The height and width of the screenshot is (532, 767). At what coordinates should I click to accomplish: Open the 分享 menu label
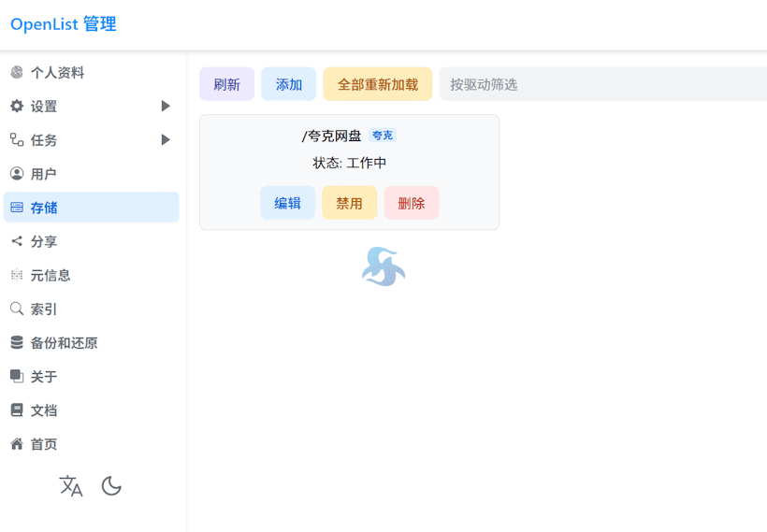click(x=44, y=241)
